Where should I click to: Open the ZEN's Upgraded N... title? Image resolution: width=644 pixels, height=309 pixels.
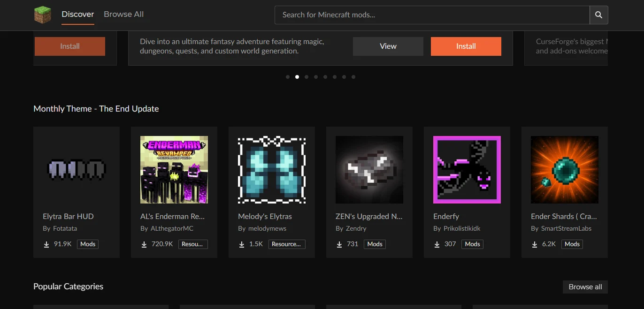(369, 217)
